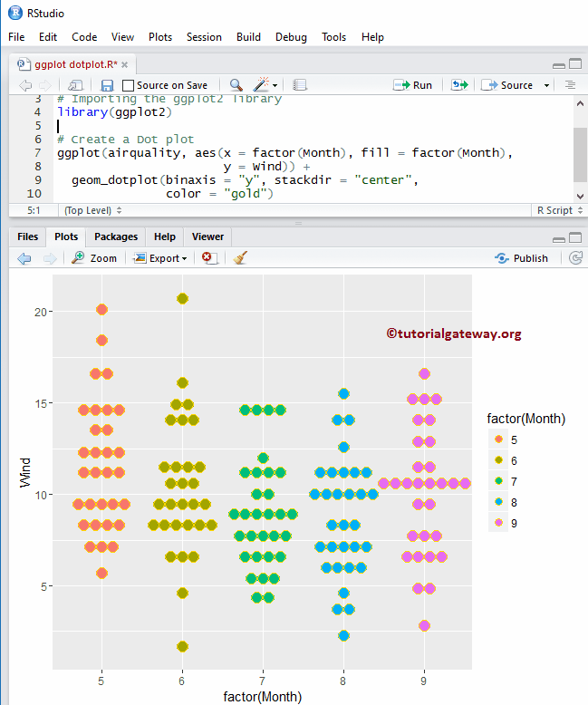Place cursor on library(ggplot2) line
The width and height of the screenshot is (588, 705).
click(114, 112)
